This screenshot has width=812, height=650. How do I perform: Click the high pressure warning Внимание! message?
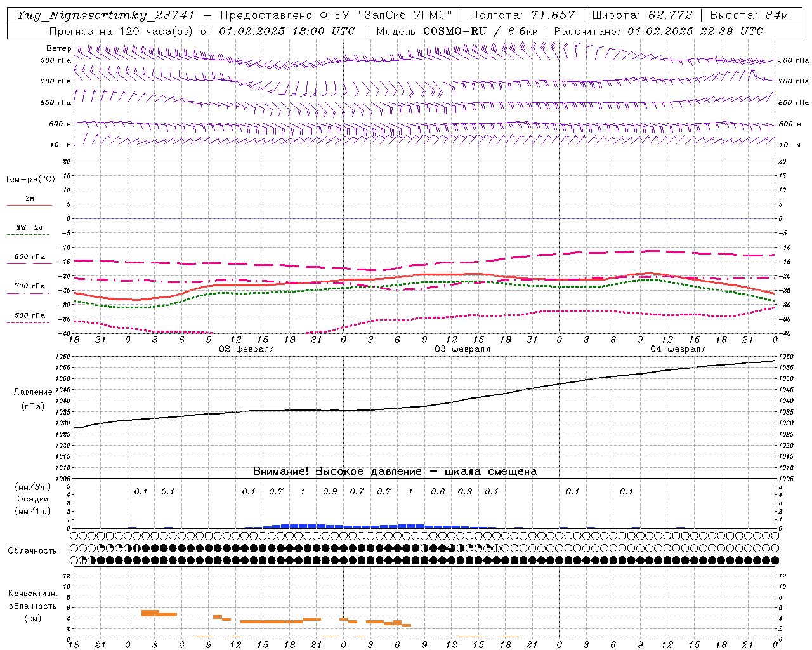[x=395, y=471]
